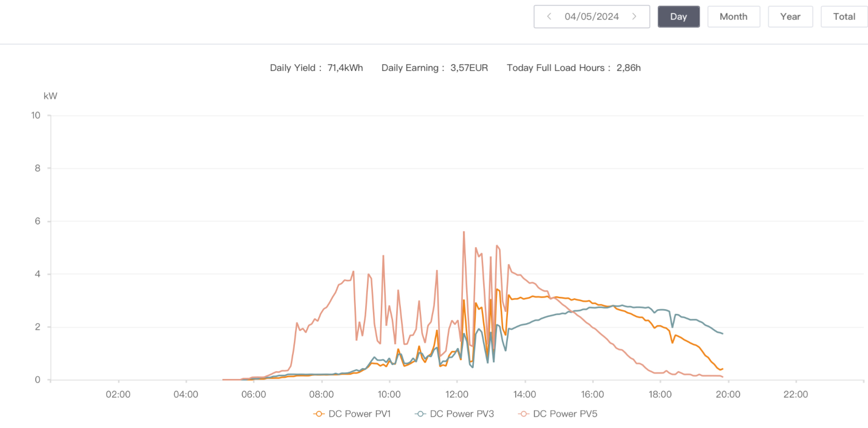Click the Today Full Load Hours value
The width and height of the screenshot is (868, 428).
click(x=628, y=68)
